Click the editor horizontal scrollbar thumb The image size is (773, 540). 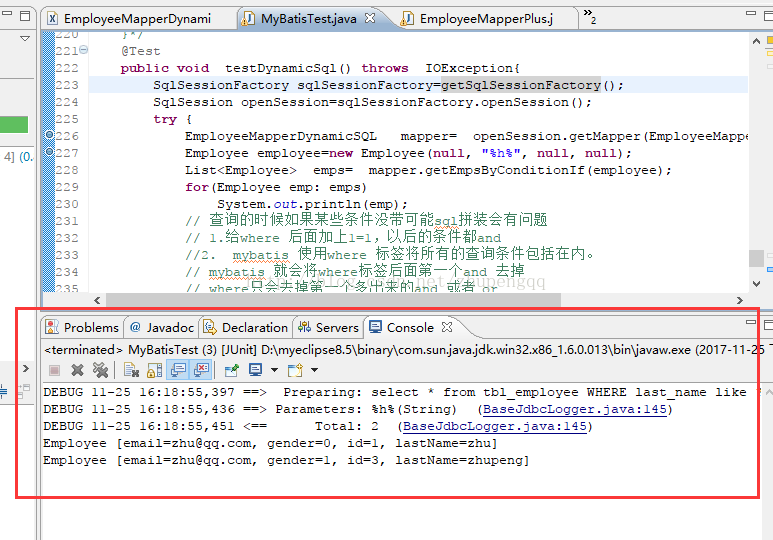point(333,300)
